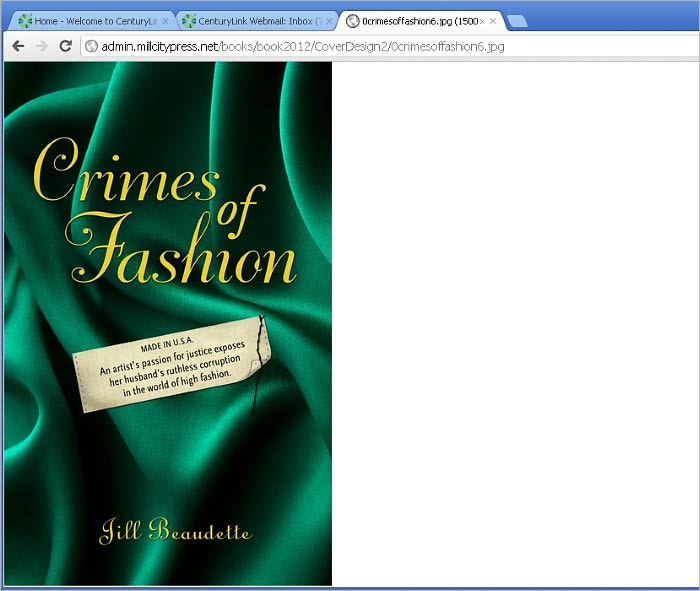Click the "MADE IN U.S.A." label text
Screen dimensions: 700x591
tap(167, 344)
